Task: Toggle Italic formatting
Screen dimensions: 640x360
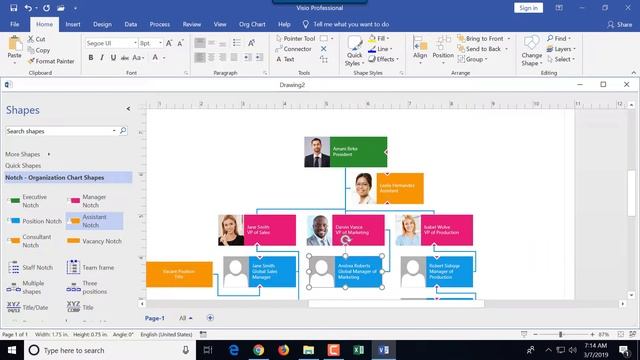Action: tap(102, 58)
